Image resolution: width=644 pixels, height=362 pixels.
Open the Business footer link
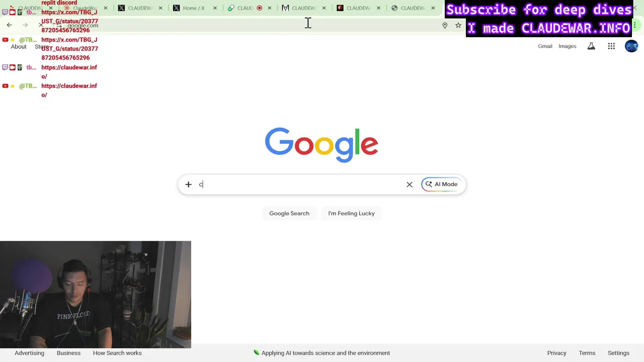coord(68,353)
